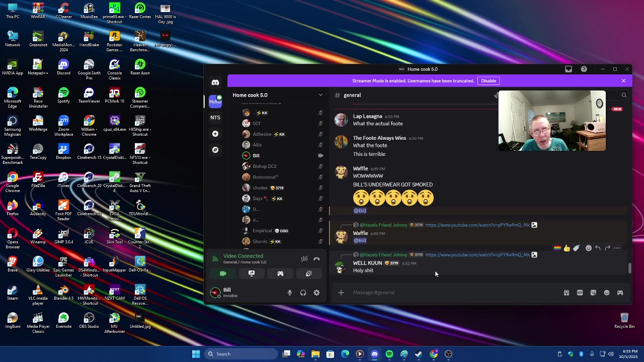Select Google Earth Pro desktop shortcut
This screenshot has height=362, width=644.
click(89, 69)
